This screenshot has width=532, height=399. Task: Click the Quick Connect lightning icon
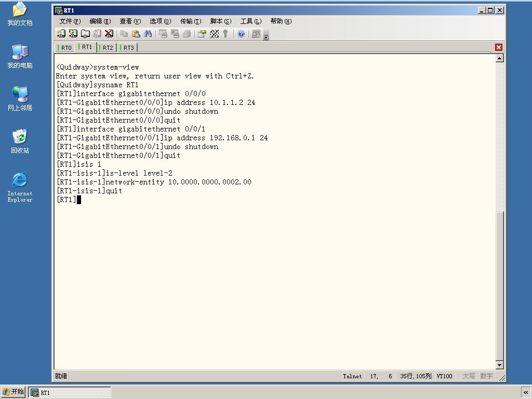(x=73, y=34)
